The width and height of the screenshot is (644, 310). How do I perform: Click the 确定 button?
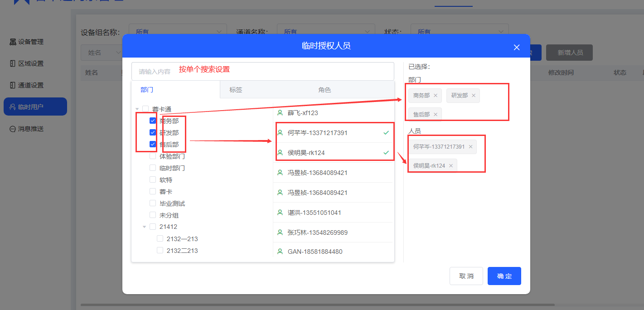(504, 276)
